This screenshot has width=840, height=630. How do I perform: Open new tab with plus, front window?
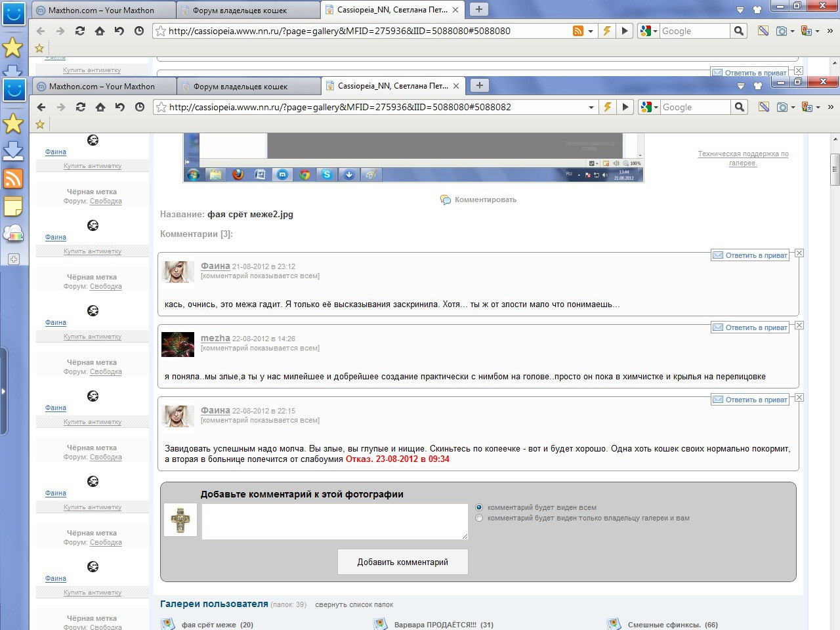[x=480, y=85]
